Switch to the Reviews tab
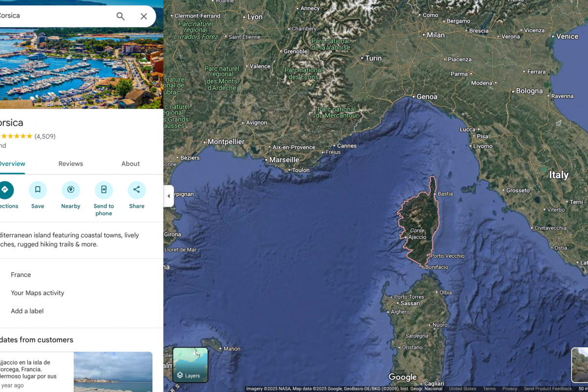The width and height of the screenshot is (588, 392). pos(71,164)
